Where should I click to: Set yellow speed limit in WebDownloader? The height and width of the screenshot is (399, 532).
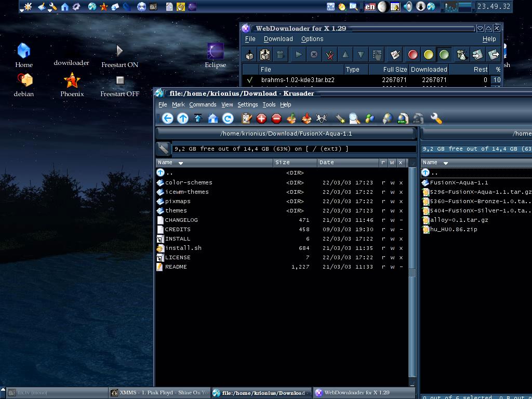[x=429, y=55]
